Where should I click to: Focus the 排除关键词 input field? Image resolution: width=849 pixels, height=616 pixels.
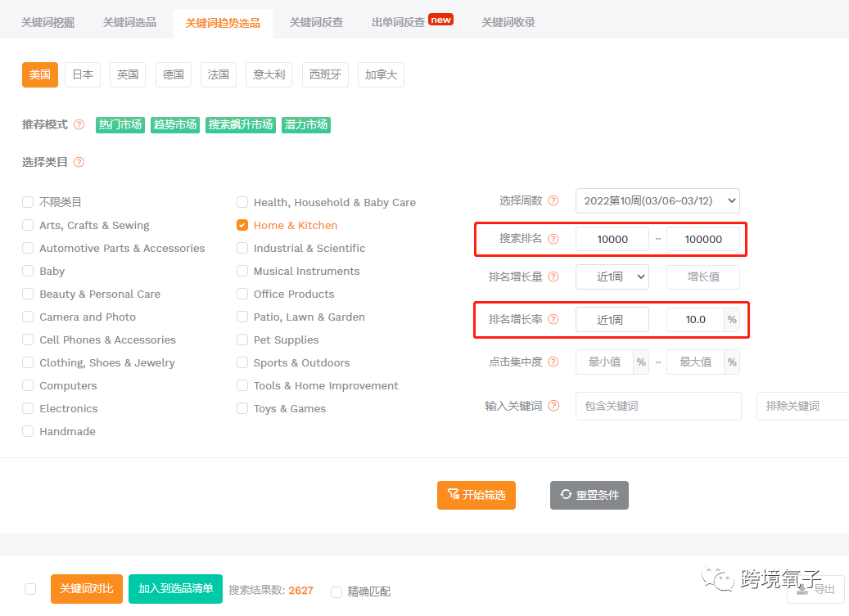[x=803, y=406]
